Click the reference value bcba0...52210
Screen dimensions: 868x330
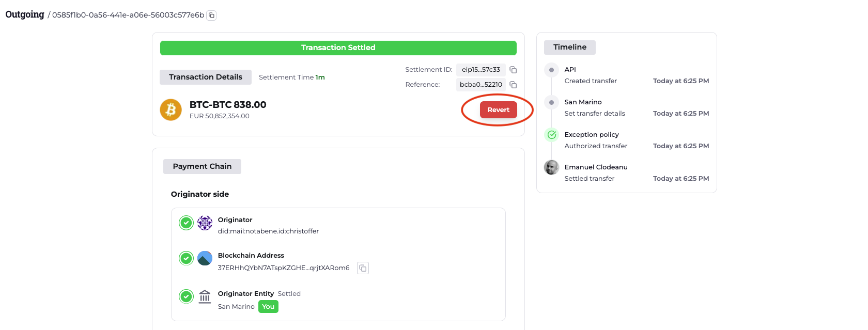[x=481, y=85]
